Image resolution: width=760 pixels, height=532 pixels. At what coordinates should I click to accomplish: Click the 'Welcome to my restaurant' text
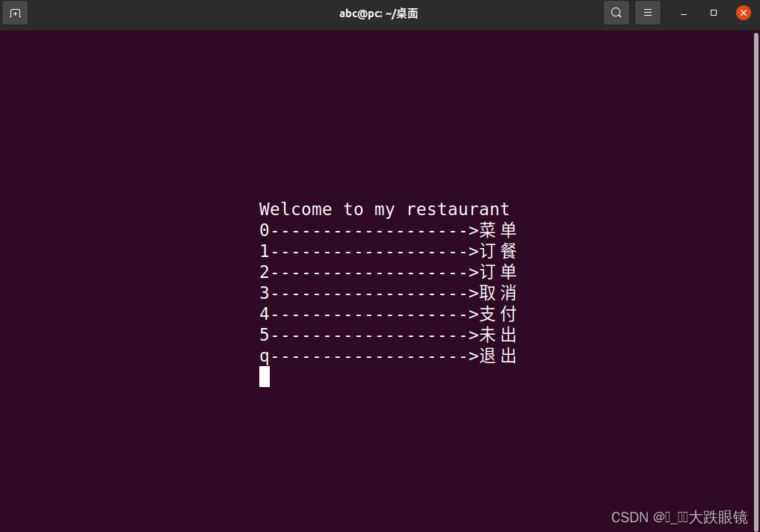(x=384, y=209)
